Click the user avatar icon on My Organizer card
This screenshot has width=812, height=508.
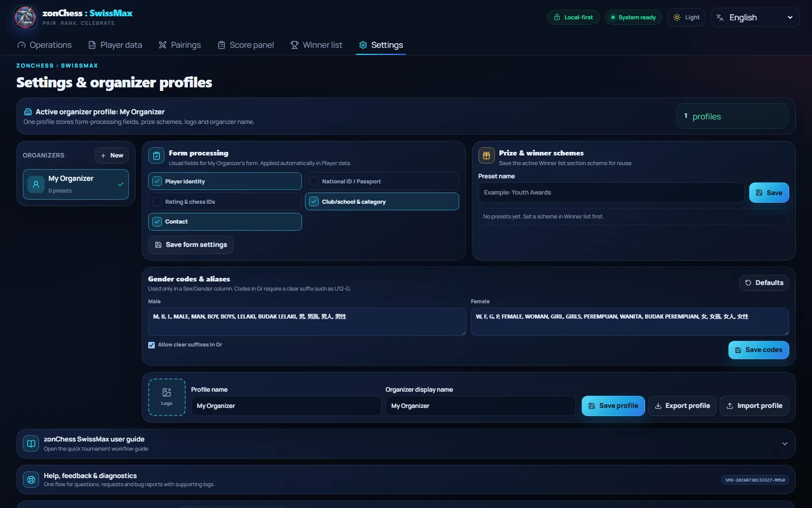pos(36,184)
